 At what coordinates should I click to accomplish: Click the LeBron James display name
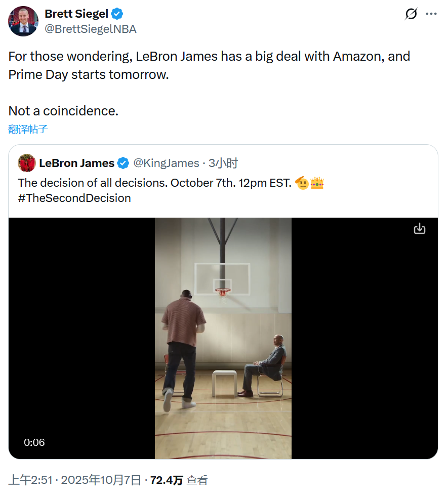[76, 163]
